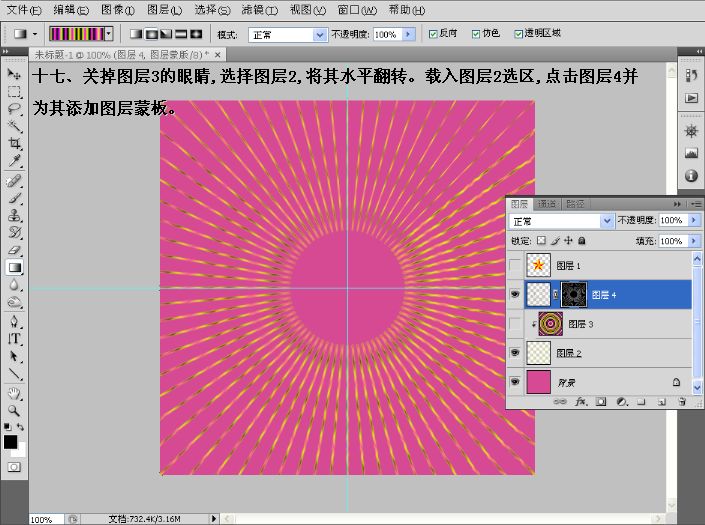The width and height of the screenshot is (705, 525).
Task: Select the Dodge tool
Action: pos(14,302)
